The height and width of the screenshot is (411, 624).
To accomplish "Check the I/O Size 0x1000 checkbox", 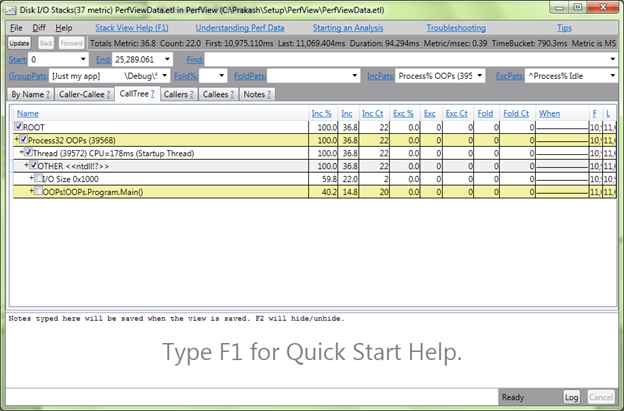I will point(38,178).
